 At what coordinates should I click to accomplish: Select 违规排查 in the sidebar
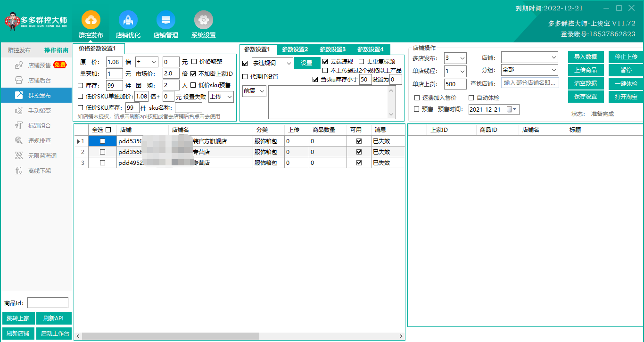39,141
